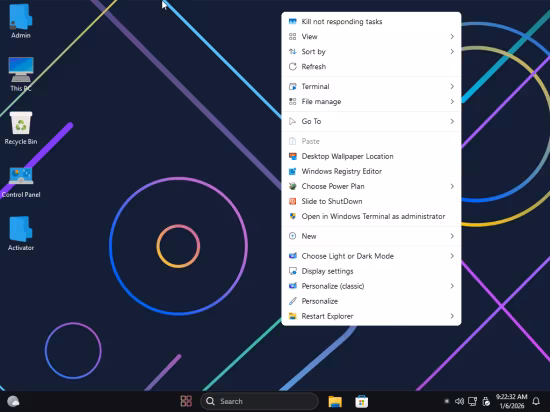Expand the View submenu arrow
This screenshot has height=412, width=550.
452,36
